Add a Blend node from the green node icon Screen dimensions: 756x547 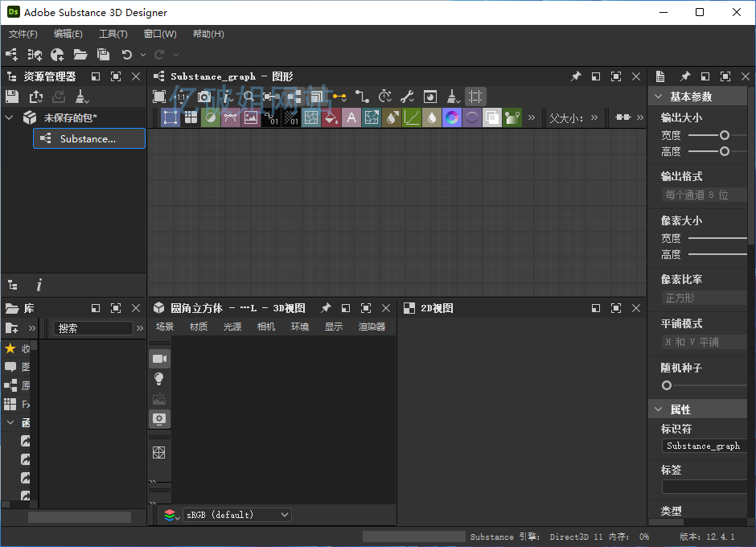[x=211, y=117]
